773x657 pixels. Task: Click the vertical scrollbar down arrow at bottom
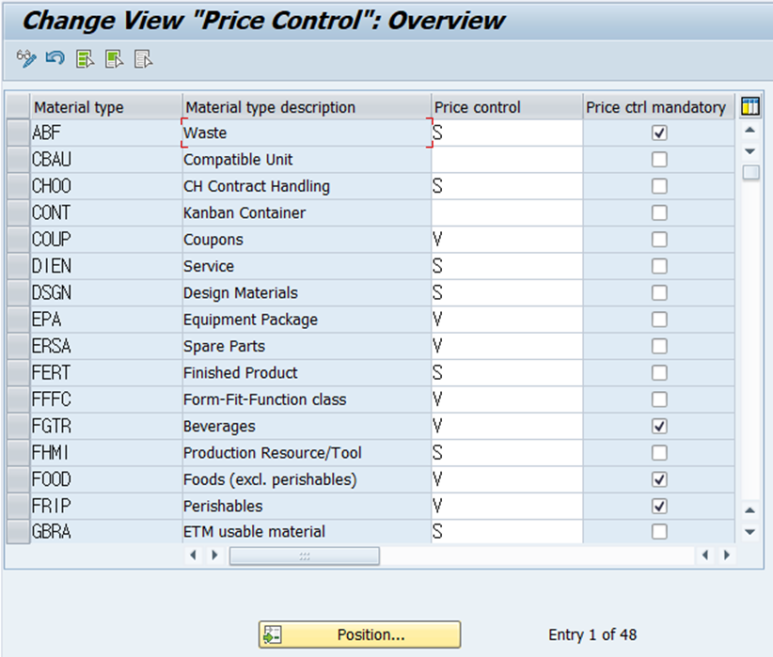(x=750, y=531)
